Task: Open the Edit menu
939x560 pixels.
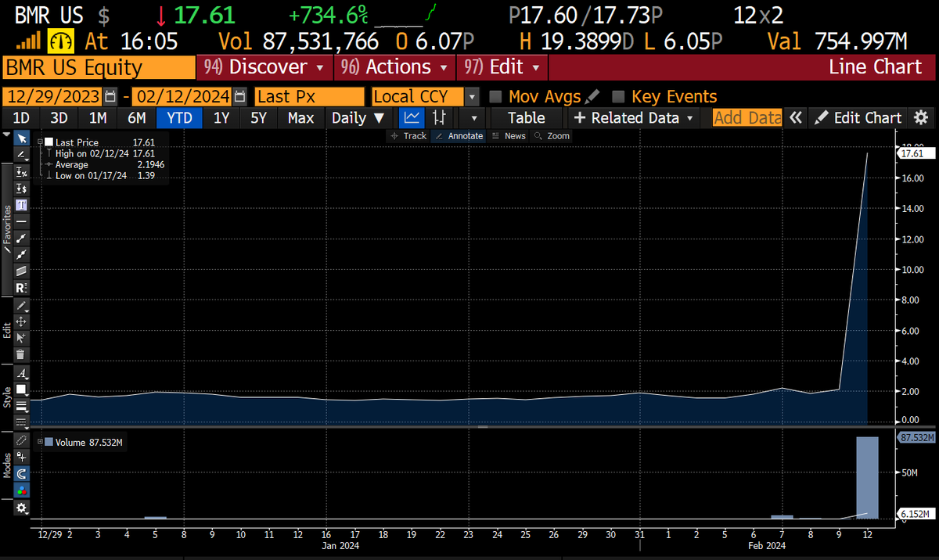Action: point(502,67)
